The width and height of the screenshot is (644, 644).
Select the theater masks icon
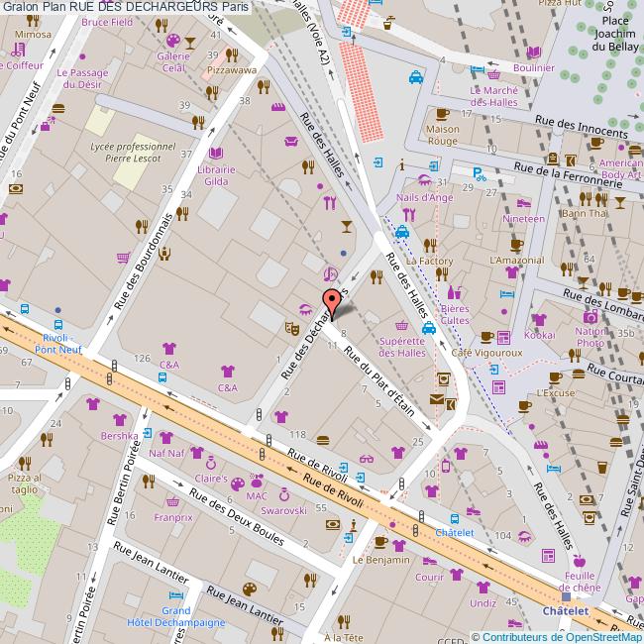click(292, 325)
